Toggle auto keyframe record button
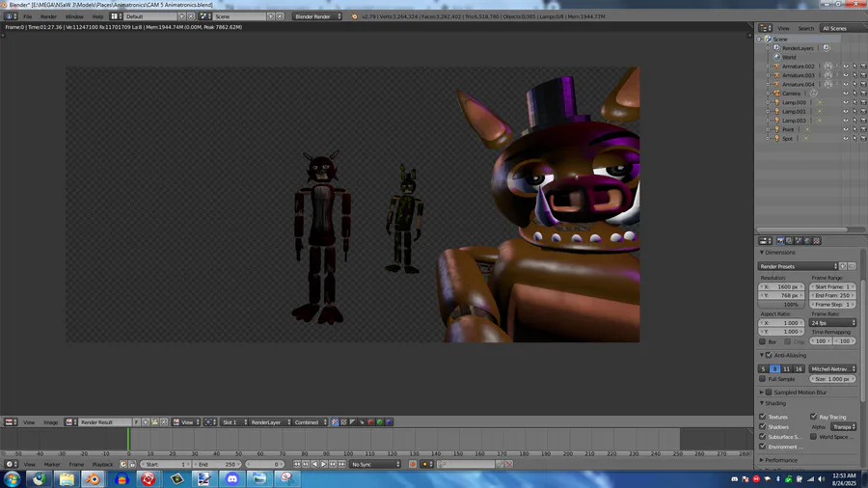Screen dimensions: 868x488 tap(413, 464)
